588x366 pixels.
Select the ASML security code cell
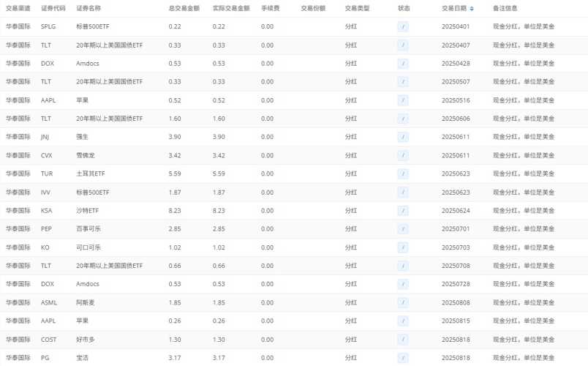pyautogui.click(x=49, y=302)
